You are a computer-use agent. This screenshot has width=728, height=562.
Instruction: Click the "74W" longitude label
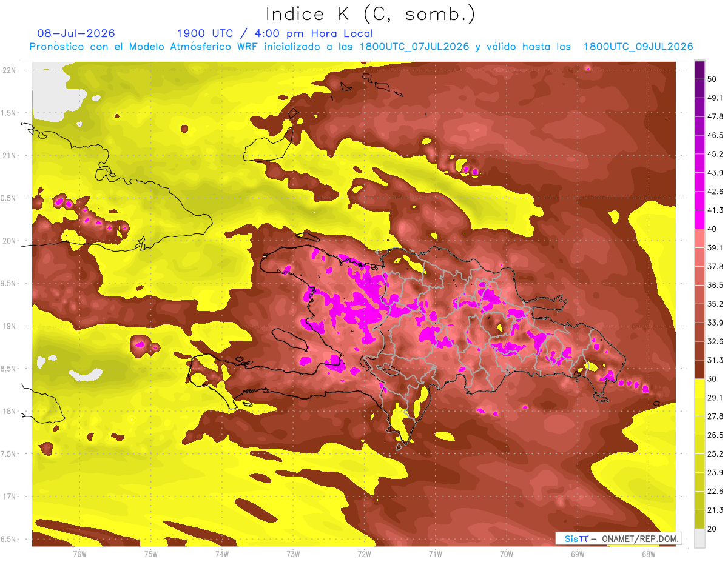[x=222, y=554]
